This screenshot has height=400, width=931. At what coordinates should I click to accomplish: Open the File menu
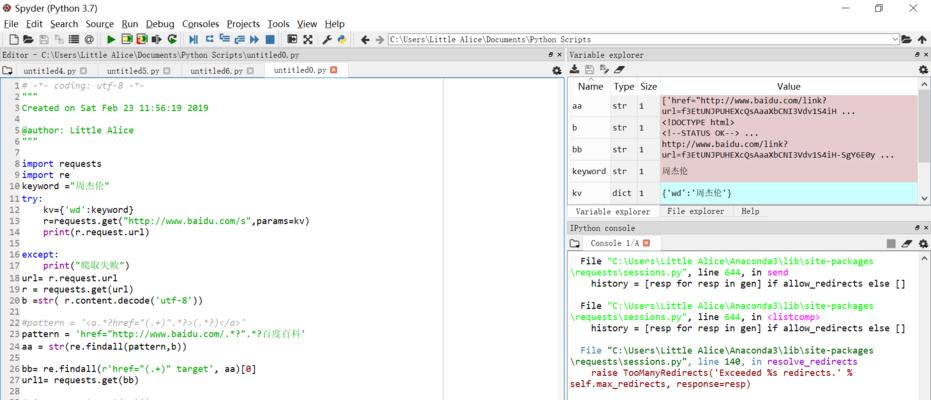pyautogui.click(x=11, y=24)
